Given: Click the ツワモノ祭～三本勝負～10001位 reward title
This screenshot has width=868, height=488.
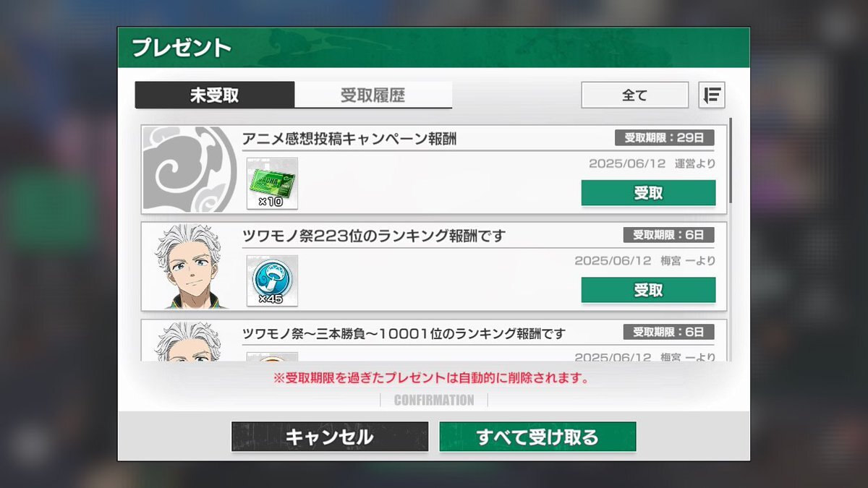Looking at the screenshot, I should pos(404,333).
